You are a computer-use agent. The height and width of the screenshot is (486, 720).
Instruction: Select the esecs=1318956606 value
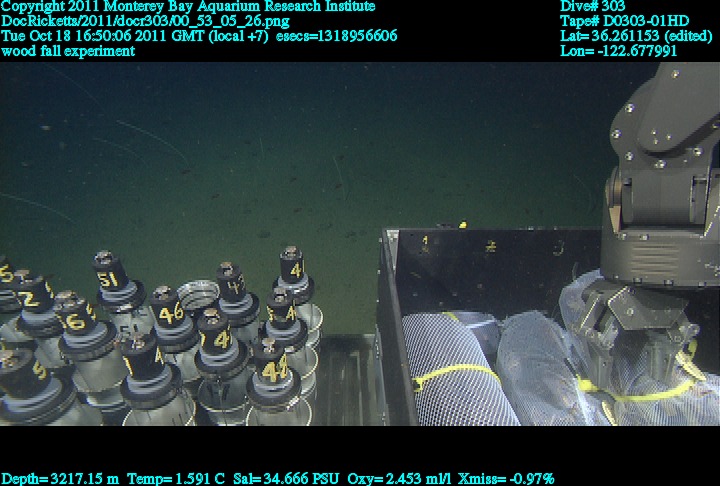coord(337,36)
